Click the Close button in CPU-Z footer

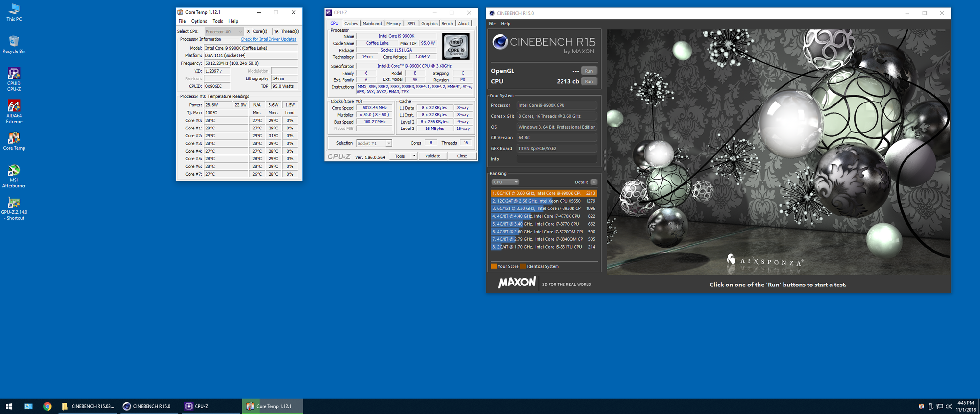click(x=462, y=156)
